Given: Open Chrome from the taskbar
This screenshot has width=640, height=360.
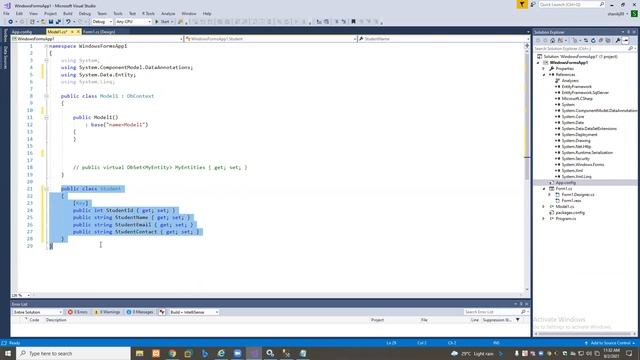Looking at the screenshot, I should point(172,353).
